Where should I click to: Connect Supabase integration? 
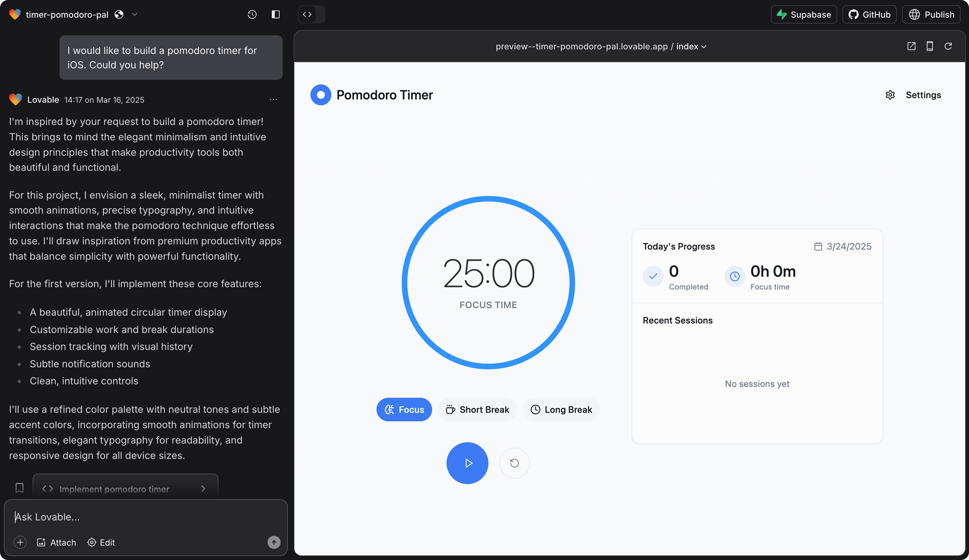click(x=804, y=14)
